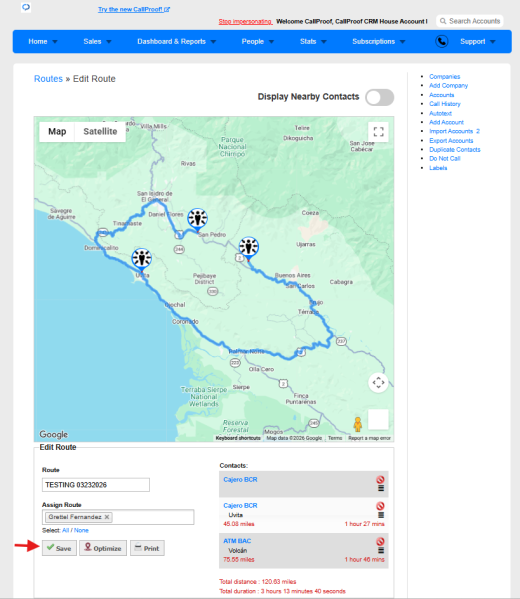Select All assignees link
The width and height of the screenshot is (520, 599).
coord(65,530)
